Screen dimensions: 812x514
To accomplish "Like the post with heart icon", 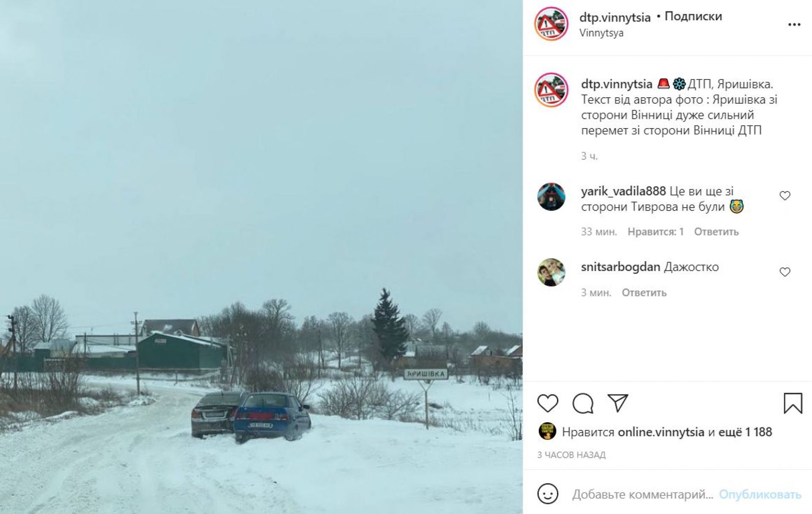I will [548, 403].
